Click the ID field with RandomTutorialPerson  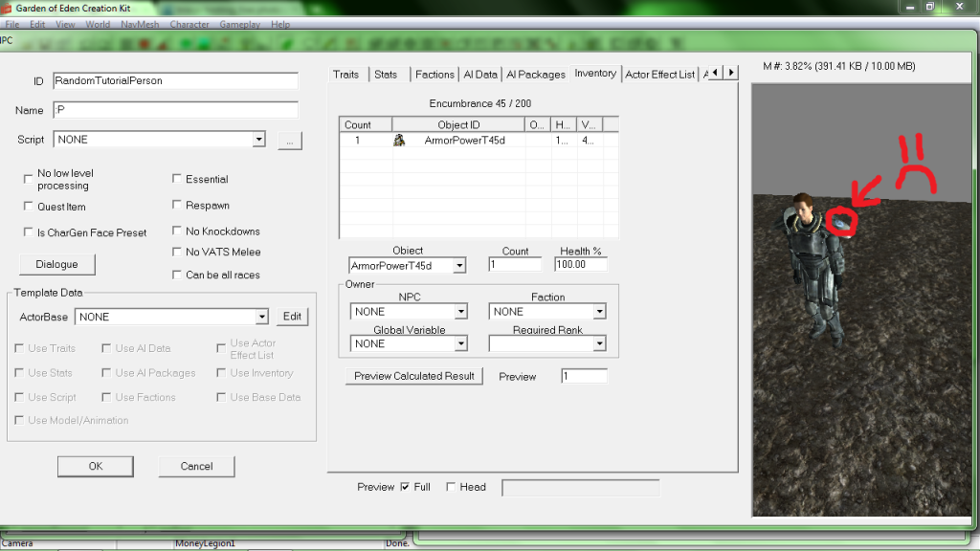click(x=176, y=80)
